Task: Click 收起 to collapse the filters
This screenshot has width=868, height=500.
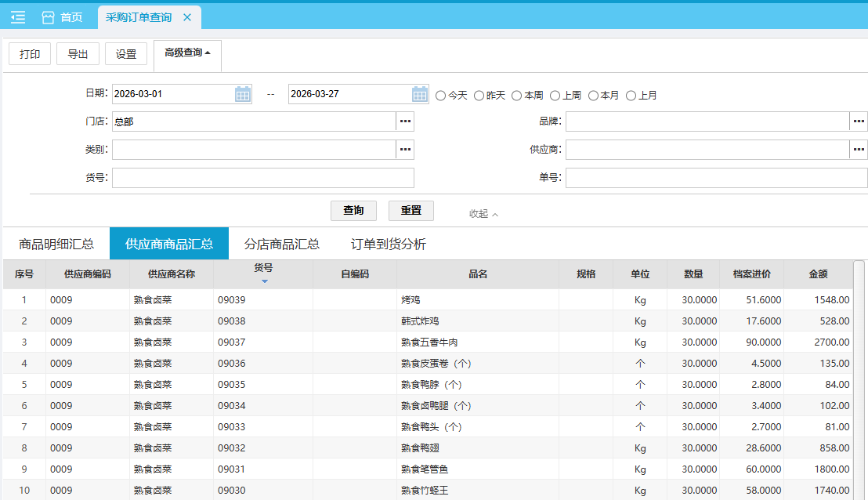Action: click(483, 214)
